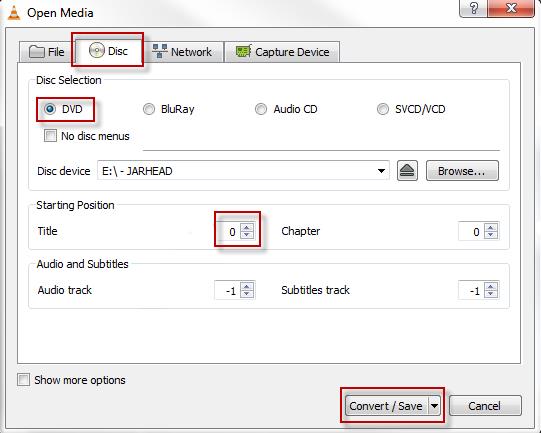Toggle Show more options checkbox
Image resolution: width=541 pixels, height=433 pixels.
tap(23, 380)
